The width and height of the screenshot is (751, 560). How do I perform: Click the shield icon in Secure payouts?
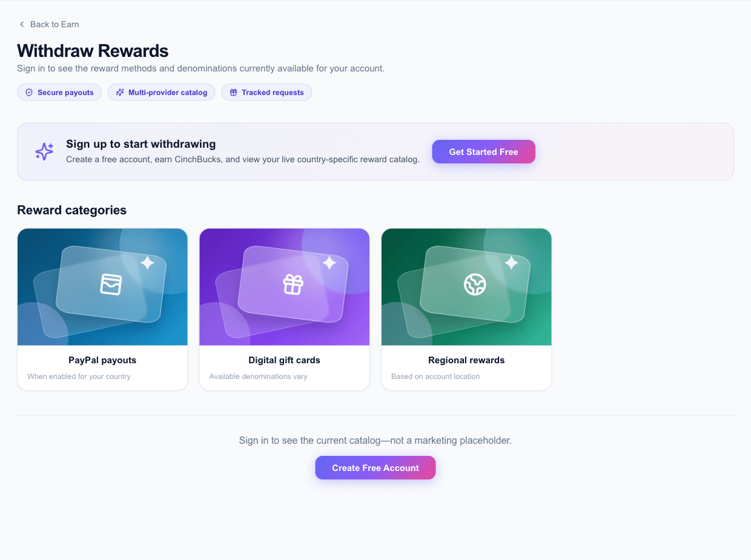[x=29, y=93]
